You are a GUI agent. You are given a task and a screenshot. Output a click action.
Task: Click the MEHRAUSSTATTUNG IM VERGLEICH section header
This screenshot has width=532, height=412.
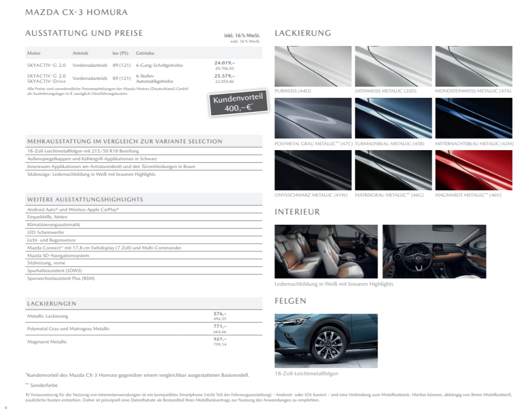144,141
